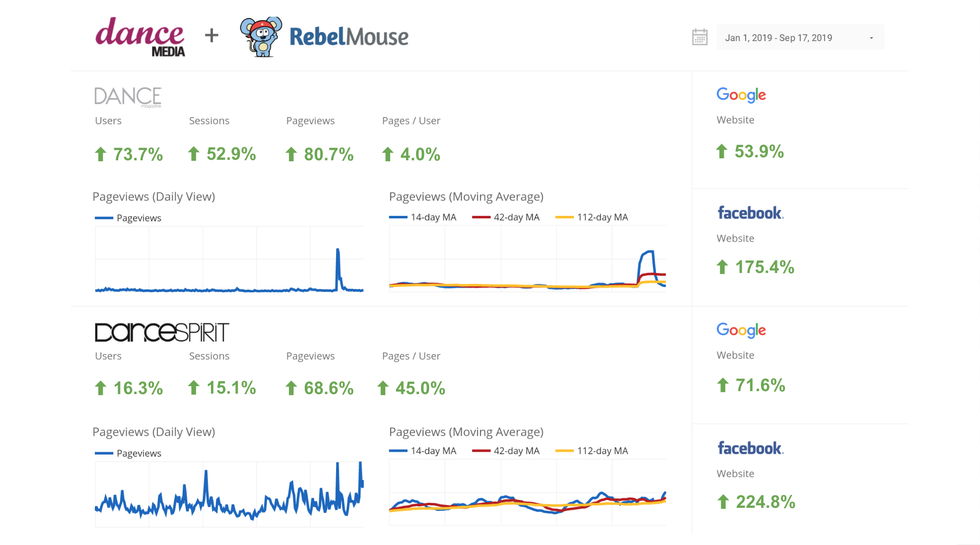Click the Dance Magazine logo

tap(127, 96)
